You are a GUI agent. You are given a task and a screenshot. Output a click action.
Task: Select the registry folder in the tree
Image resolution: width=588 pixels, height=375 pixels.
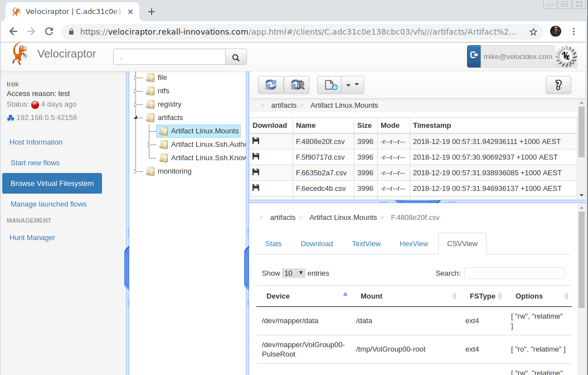169,104
